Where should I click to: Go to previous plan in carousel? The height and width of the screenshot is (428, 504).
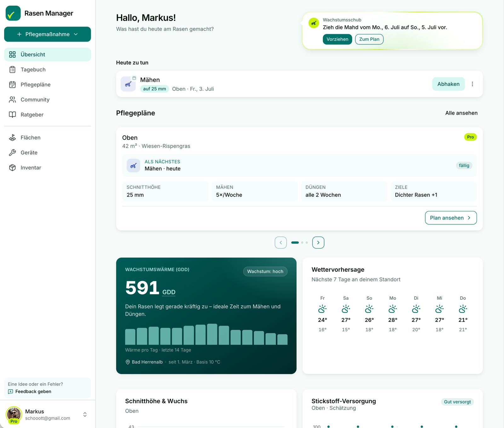(281, 243)
